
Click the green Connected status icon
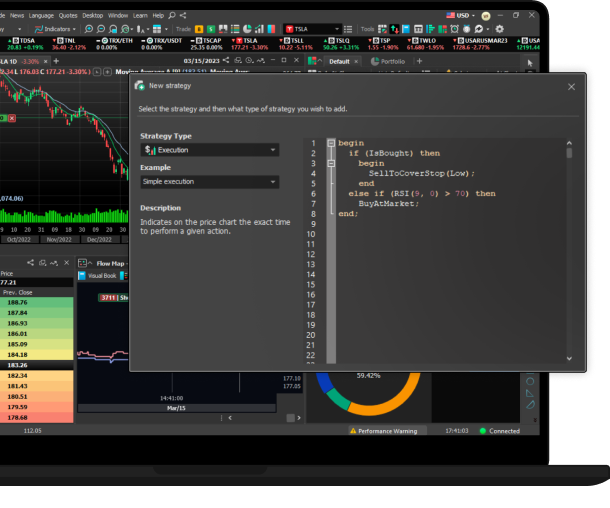click(x=482, y=431)
